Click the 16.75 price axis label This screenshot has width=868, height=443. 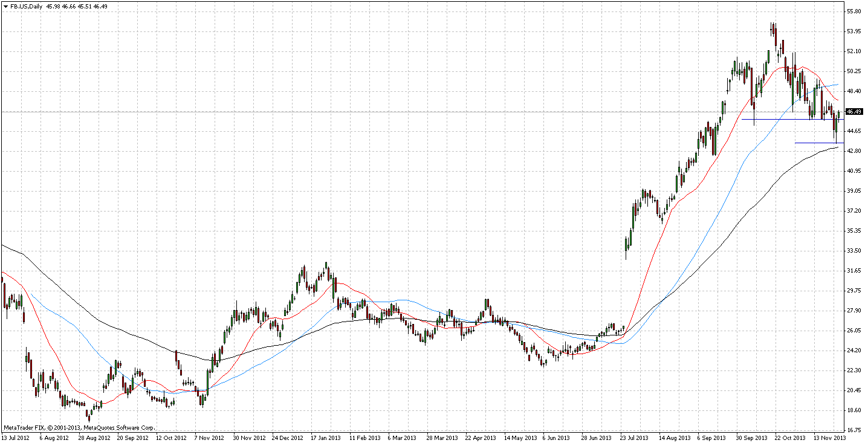pyautogui.click(x=854, y=430)
